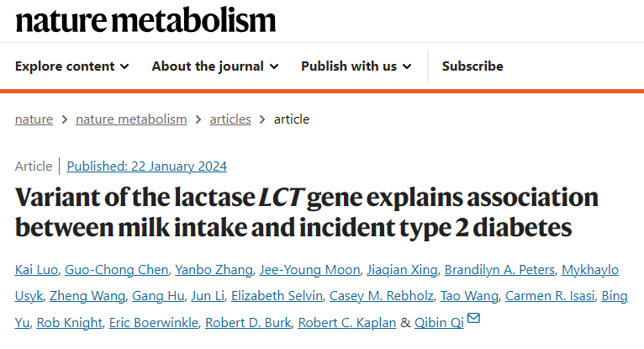Open Casey M. Rebholz author link
644x349 pixels.
[382, 296]
